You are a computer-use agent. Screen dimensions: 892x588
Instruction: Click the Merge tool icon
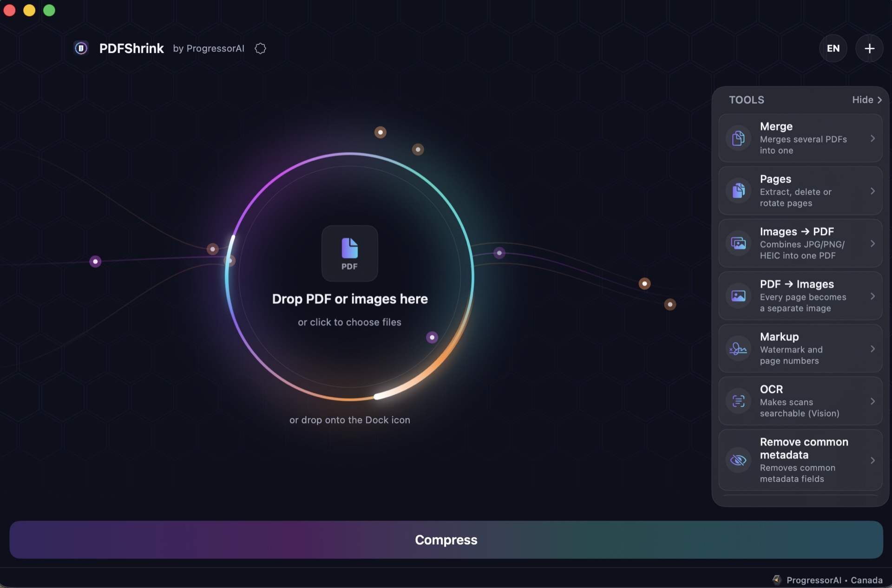tap(738, 138)
